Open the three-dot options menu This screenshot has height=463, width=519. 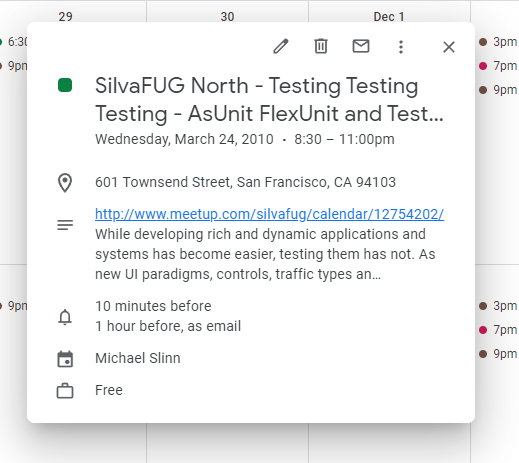(x=401, y=47)
